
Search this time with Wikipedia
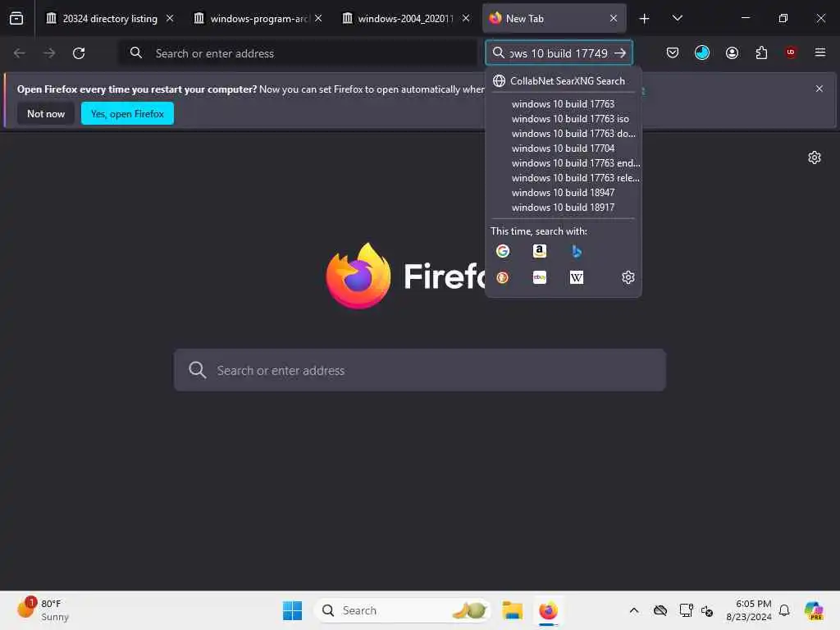[577, 277]
